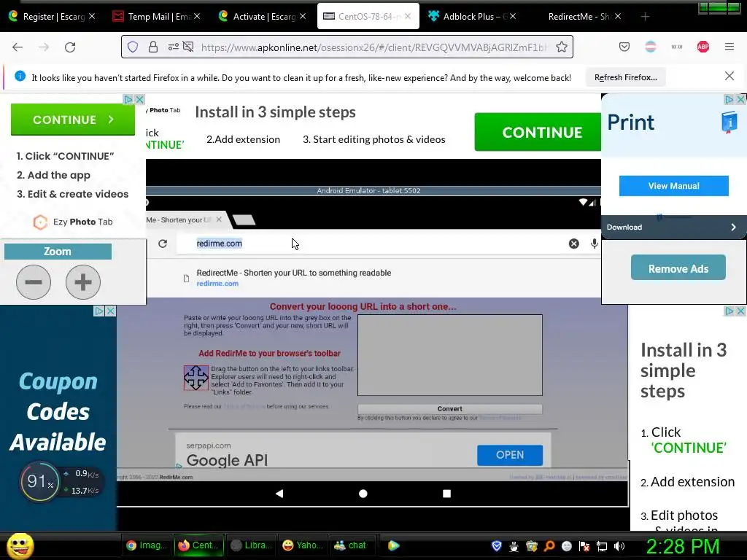Open the Firefox hamburger menu
Screen dimensions: 747x560
[x=729, y=47]
